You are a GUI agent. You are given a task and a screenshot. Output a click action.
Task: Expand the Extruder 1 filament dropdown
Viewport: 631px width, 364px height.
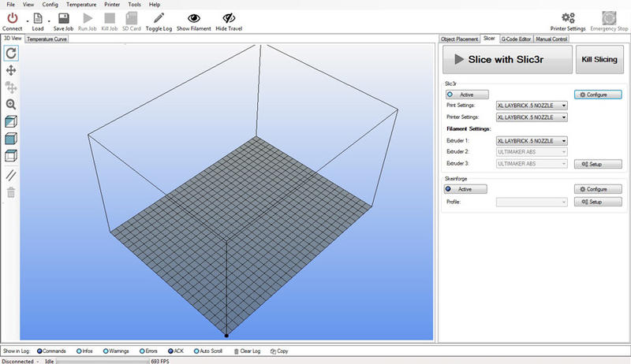pos(532,141)
